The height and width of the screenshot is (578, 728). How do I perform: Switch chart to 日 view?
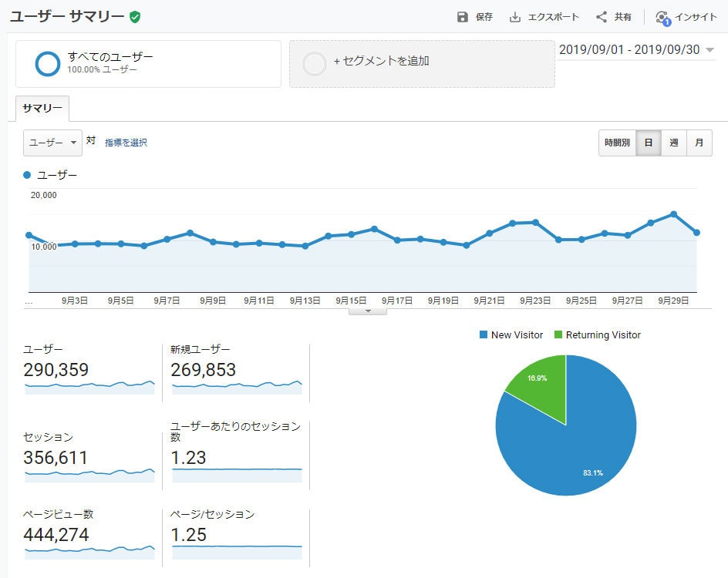648,143
